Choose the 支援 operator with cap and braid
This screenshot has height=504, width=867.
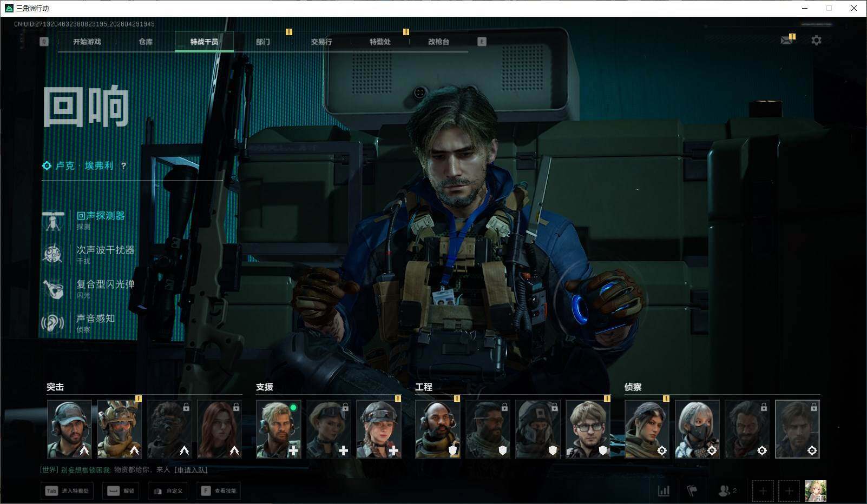pos(379,429)
